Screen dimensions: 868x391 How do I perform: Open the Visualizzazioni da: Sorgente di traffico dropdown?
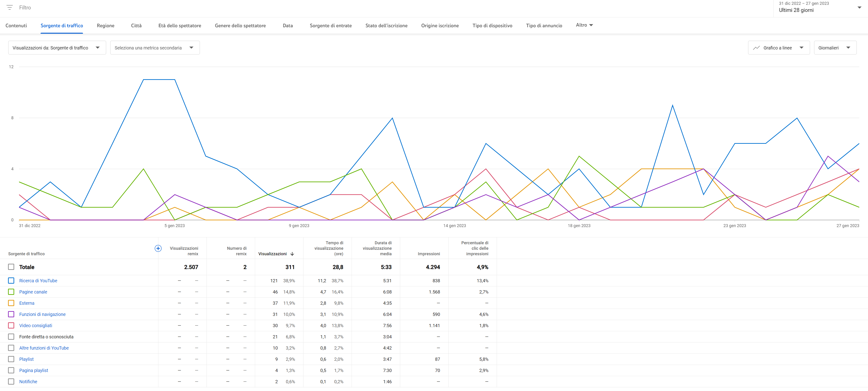(x=57, y=48)
